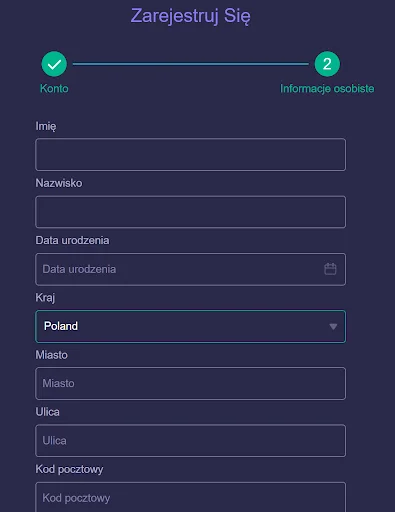Select the Konto step label

click(x=54, y=89)
